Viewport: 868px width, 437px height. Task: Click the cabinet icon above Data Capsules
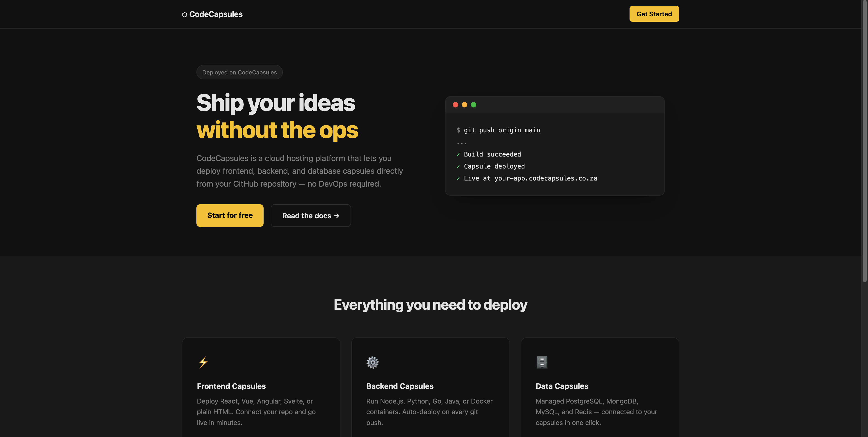point(542,362)
